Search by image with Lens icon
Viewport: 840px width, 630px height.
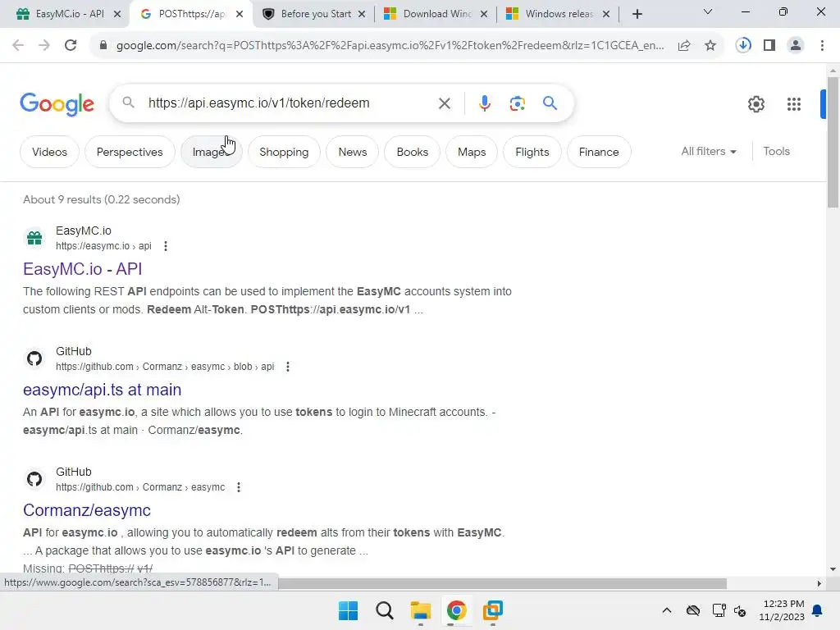click(517, 103)
